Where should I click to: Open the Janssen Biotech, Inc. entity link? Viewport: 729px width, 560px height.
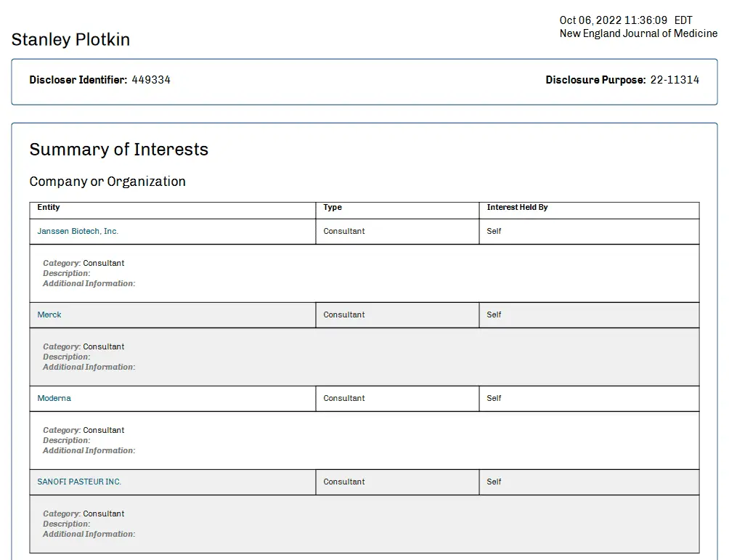coord(78,231)
